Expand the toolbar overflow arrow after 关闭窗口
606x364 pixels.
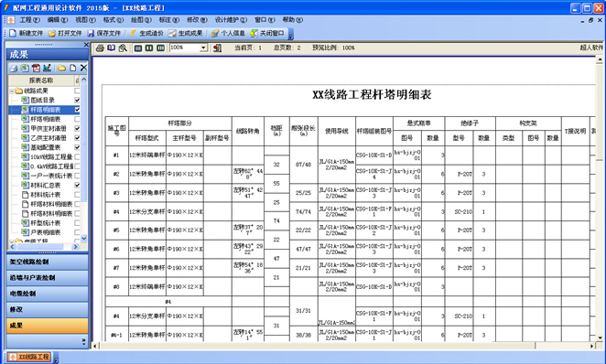pos(291,36)
